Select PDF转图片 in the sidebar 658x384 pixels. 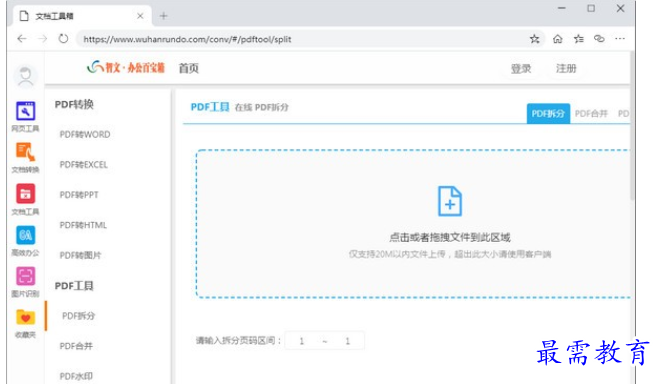pyautogui.click(x=80, y=255)
